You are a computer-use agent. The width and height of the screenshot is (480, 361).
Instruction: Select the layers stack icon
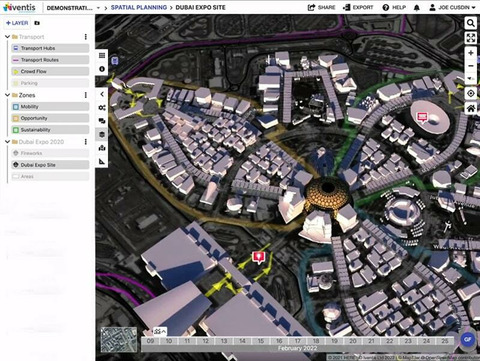pos(102,134)
